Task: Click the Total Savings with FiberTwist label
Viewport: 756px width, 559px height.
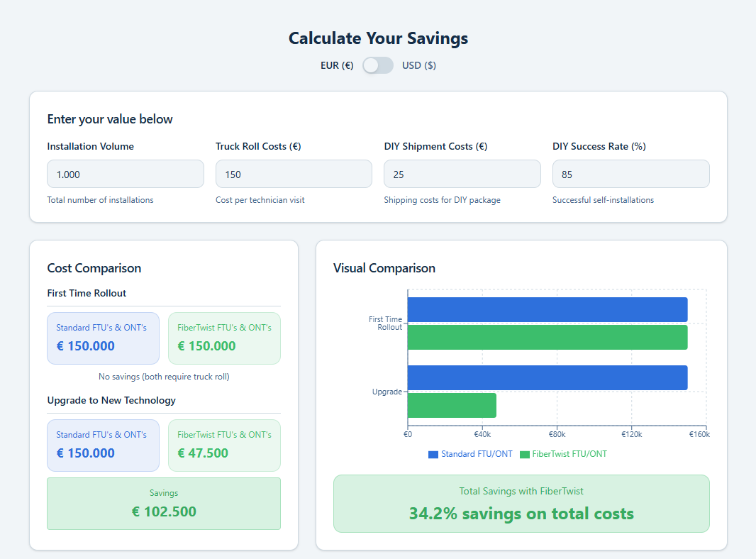Action: coord(521,491)
